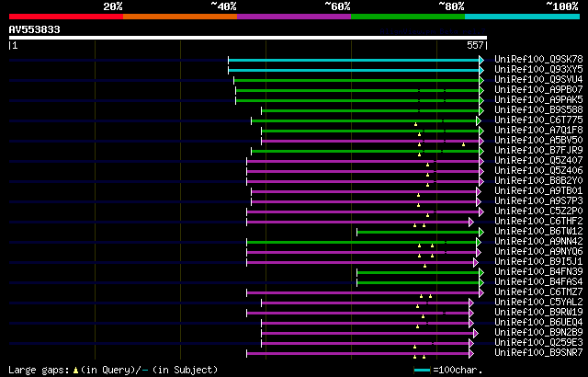Click the UniRef100_B9I5J1 label
The height and width of the screenshot is (377, 588).
[x=538, y=262]
